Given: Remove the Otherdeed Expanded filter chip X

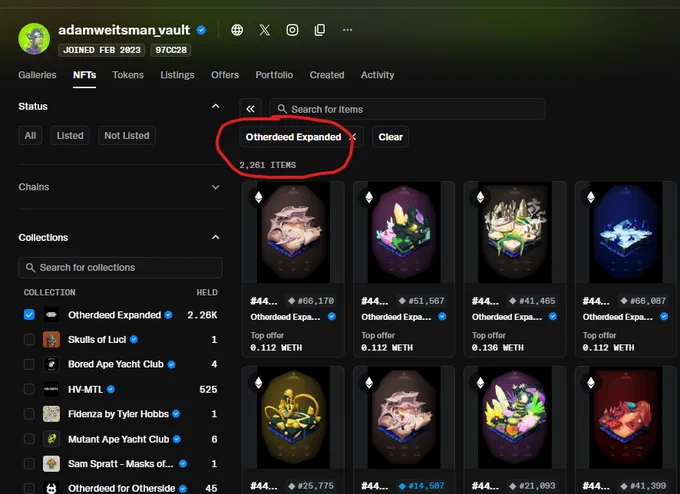Looking at the screenshot, I should pyautogui.click(x=353, y=137).
